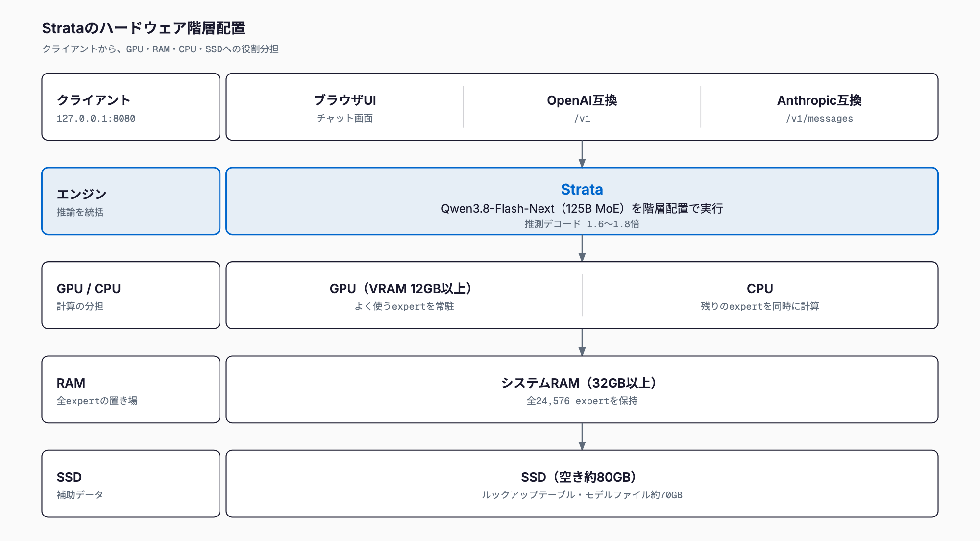The height and width of the screenshot is (541, 980).
Task: Click the 'GPU / CPU' row label
Action: click(89, 288)
